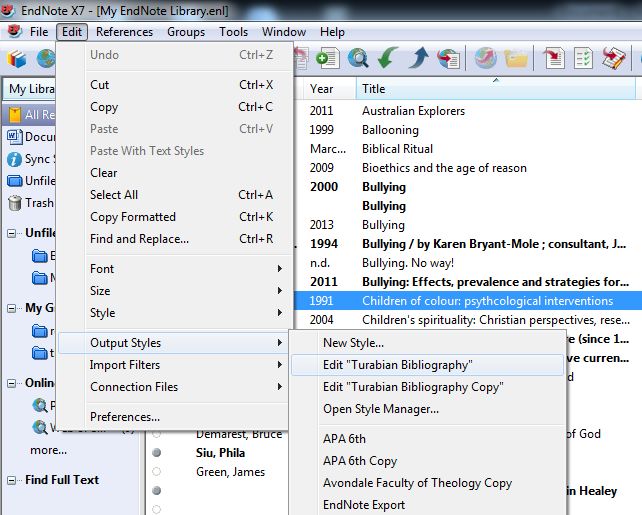Select Avondale Faculty of Theology Copy style

[428, 483]
